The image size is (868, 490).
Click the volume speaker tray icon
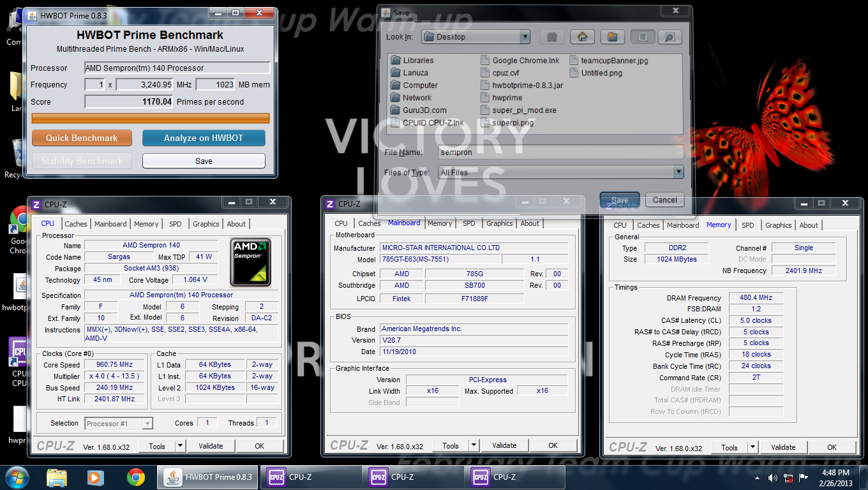point(773,477)
